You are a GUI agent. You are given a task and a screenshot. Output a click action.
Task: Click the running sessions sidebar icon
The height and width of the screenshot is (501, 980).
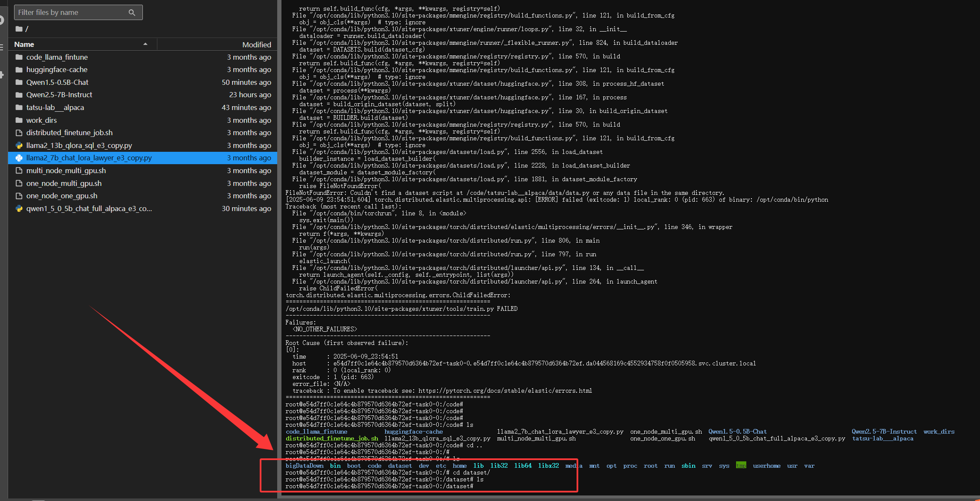(2, 20)
